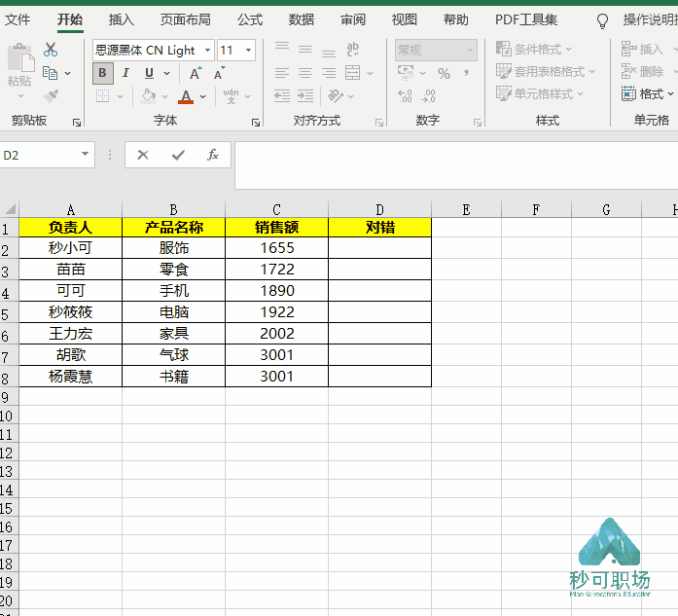Viewport: 678px width, 616px height.
Task: Select all cells via corner triangle
Action: [x=10, y=209]
